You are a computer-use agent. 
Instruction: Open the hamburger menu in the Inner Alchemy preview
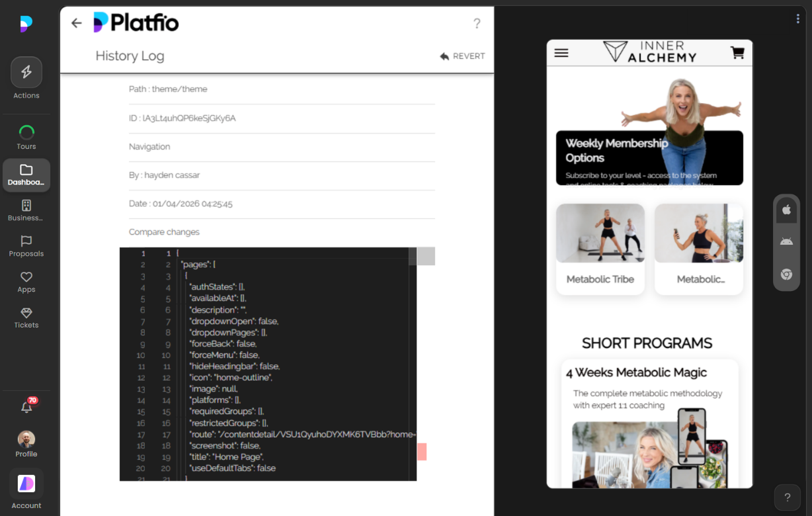561,53
